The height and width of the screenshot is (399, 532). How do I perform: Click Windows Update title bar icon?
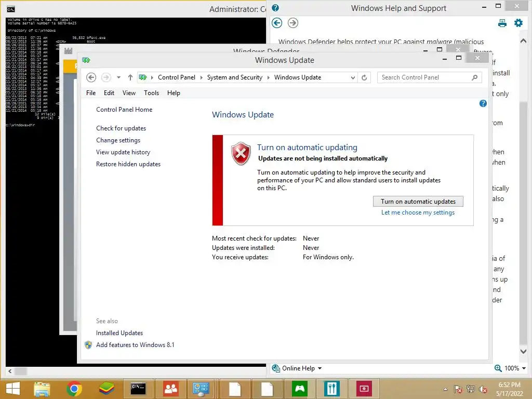[x=86, y=60]
